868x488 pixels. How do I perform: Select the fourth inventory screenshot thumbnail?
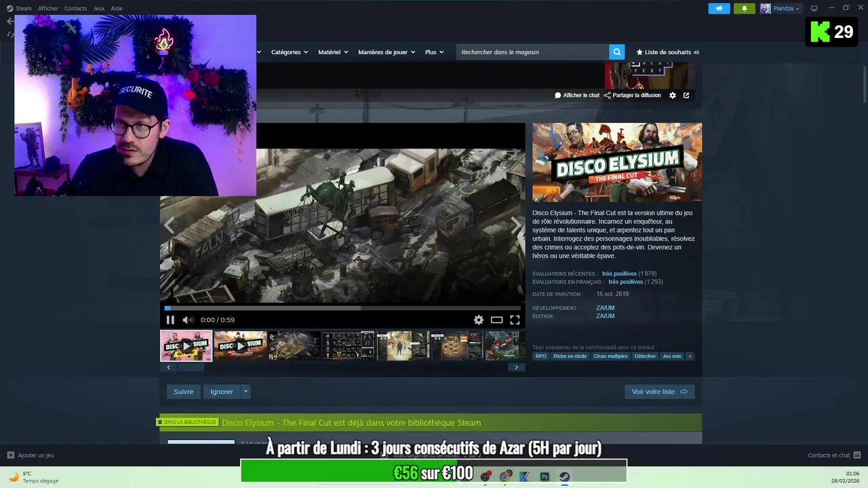click(349, 346)
